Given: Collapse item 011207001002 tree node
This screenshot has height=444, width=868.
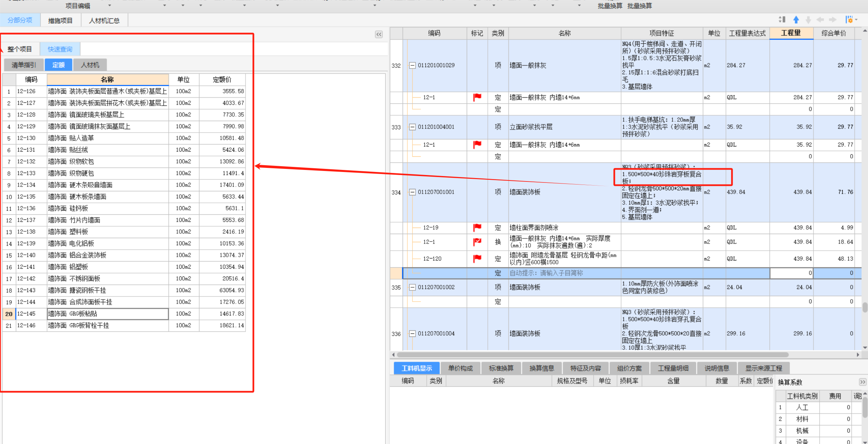Looking at the screenshot, I should [412, 287].
